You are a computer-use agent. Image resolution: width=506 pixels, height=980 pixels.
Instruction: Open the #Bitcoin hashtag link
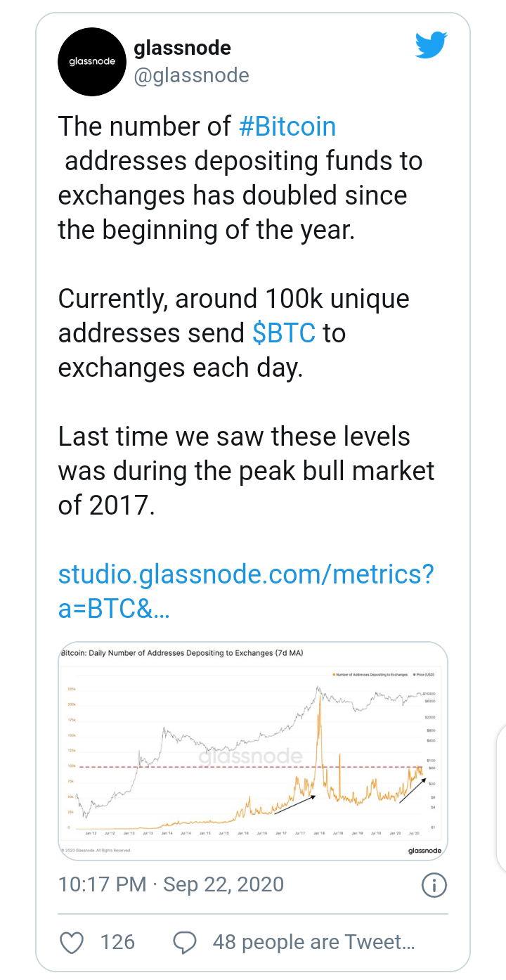[287, 127]
